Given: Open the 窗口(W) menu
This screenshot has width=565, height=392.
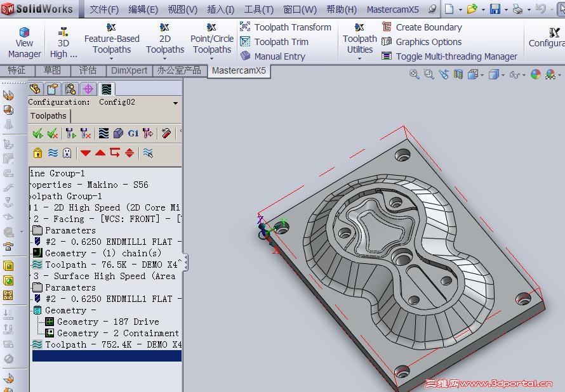Looking at the screenshot, I should coord(300,9).
